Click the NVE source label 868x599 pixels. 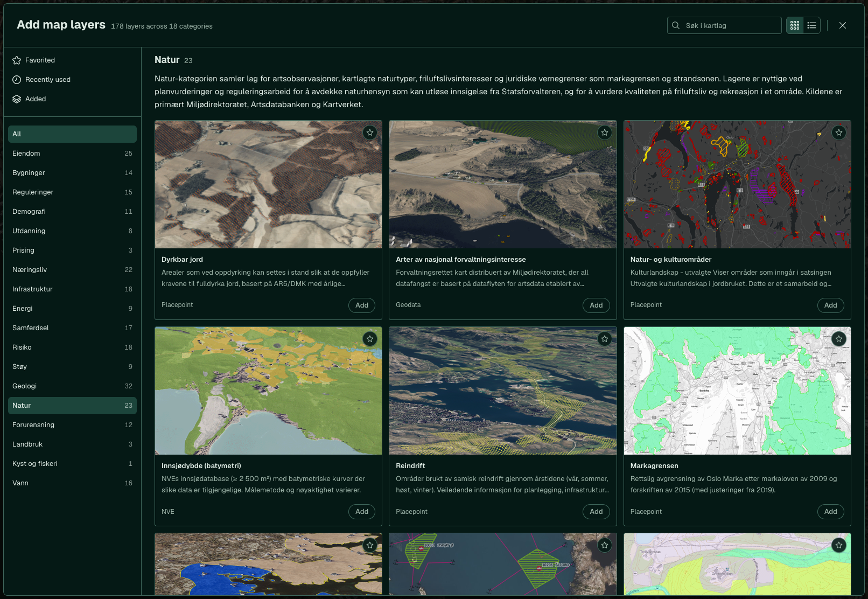[x=168, y=512]
